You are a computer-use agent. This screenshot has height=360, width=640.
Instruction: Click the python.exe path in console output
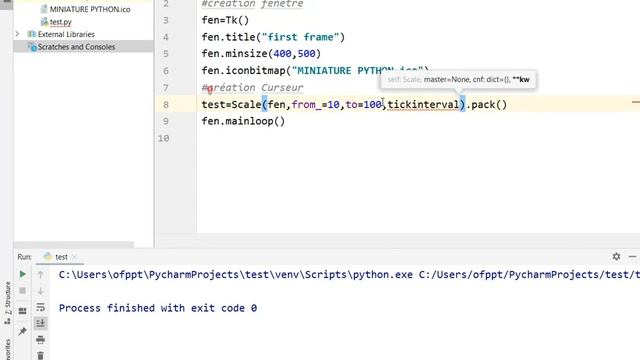click(236, 275)
